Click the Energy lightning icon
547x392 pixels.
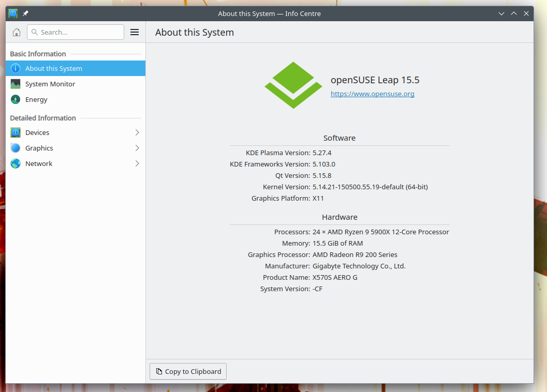[16, 99]
